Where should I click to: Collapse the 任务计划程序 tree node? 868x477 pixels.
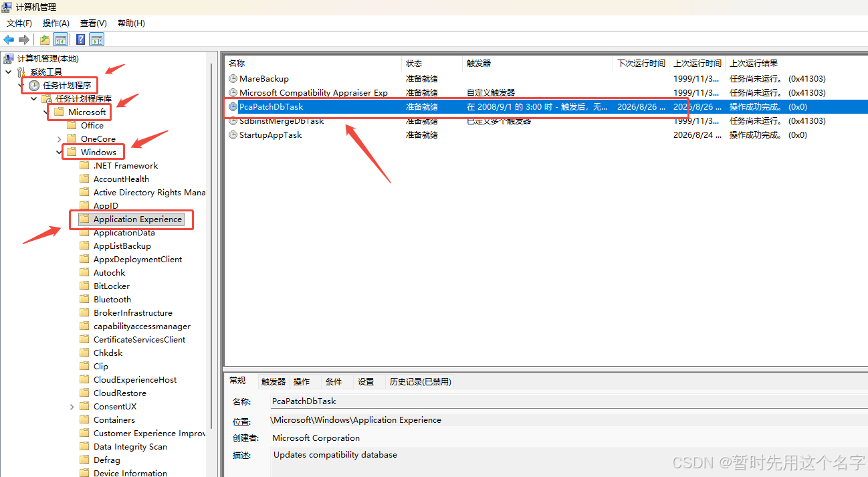(x=21, y=86)
